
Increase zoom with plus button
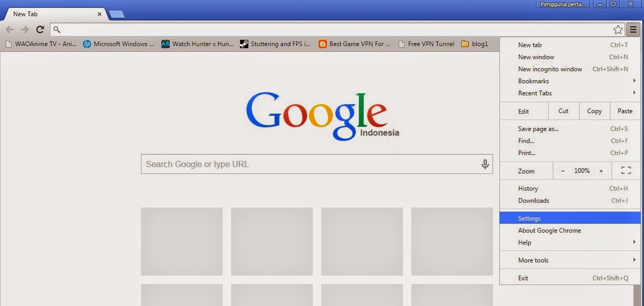tap(601, 171)
